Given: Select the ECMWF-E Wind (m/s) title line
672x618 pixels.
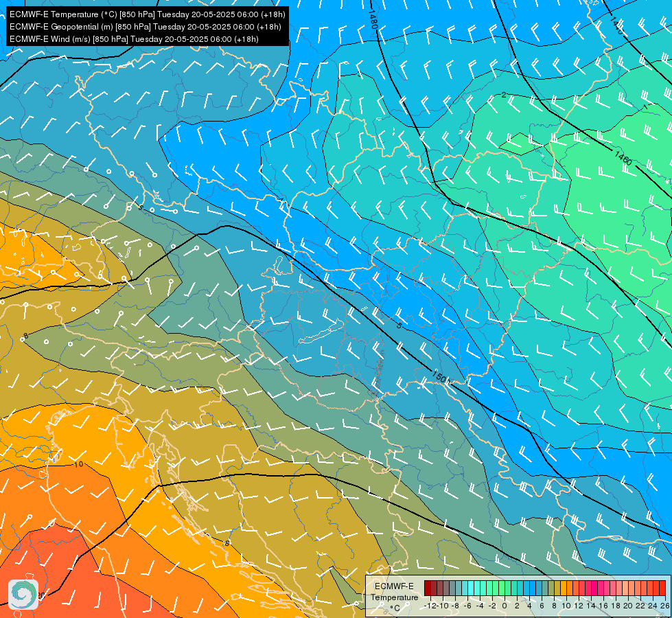Looking at the screenshot, I should coord(134,39).
